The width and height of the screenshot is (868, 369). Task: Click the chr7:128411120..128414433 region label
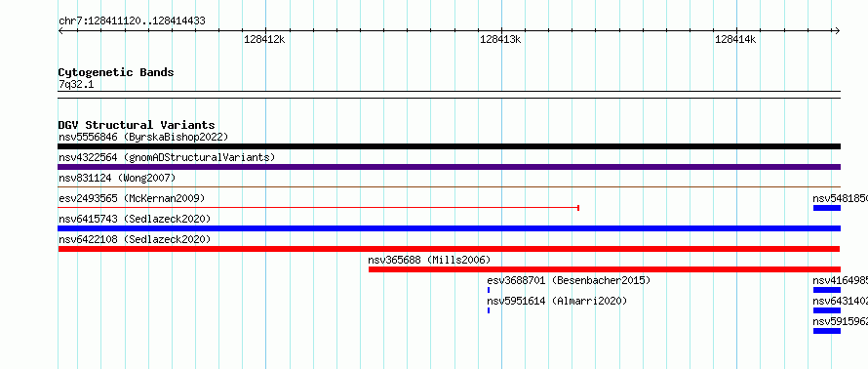tap(132, 21)
